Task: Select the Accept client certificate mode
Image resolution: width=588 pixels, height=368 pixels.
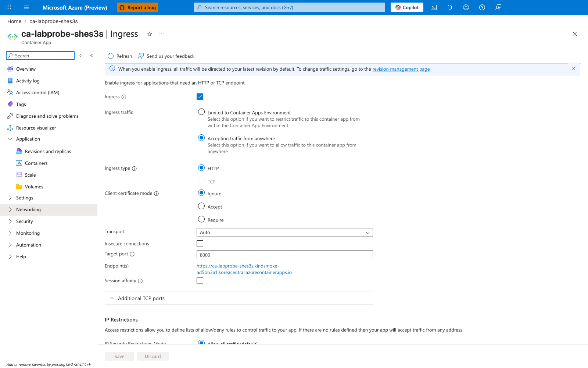Action: [201, 206]
